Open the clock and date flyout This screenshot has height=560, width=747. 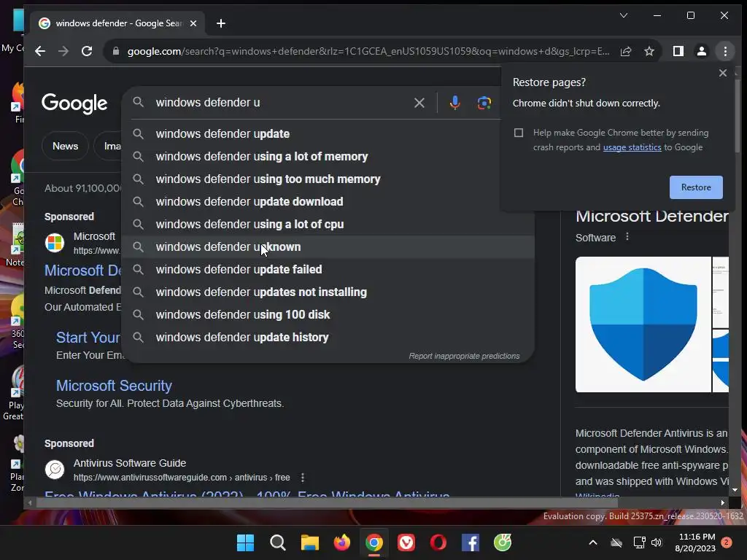695,542
